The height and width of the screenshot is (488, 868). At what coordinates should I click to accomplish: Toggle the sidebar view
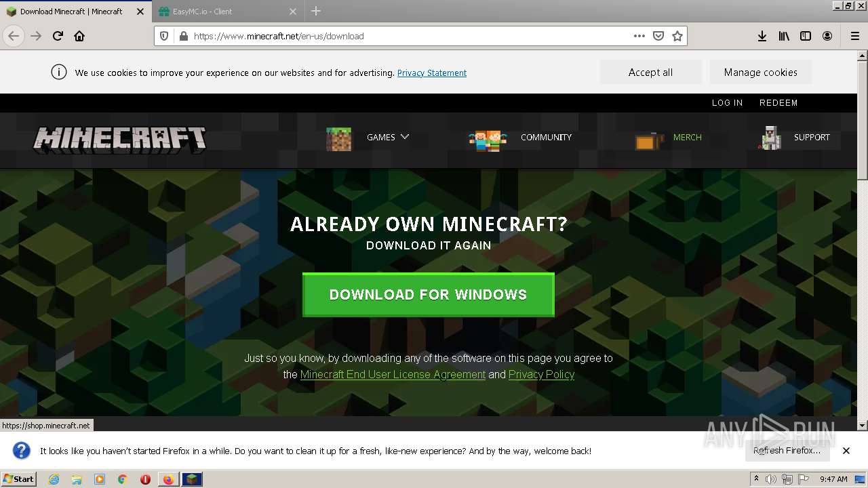806,36
